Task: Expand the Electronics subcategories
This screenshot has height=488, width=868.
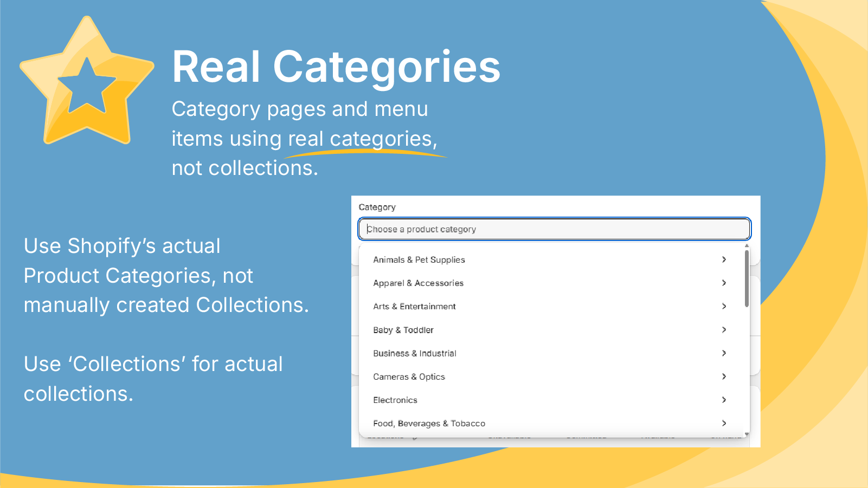Action: [x=724, y=400]
